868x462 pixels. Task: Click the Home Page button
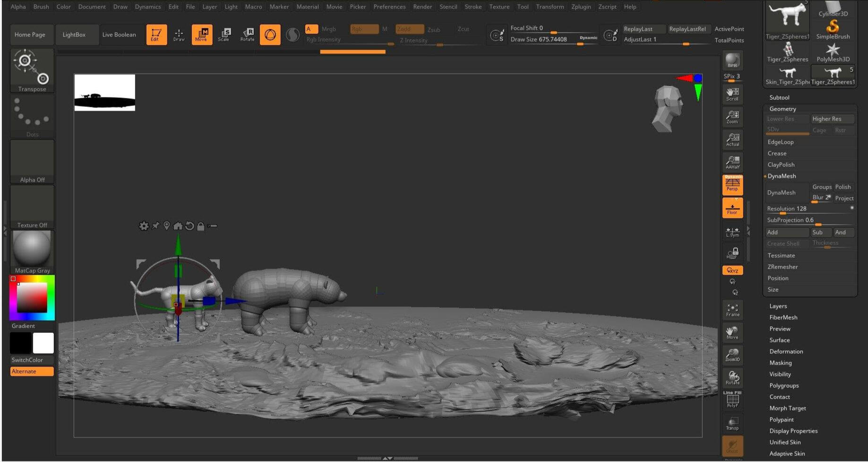pos(30,35)
